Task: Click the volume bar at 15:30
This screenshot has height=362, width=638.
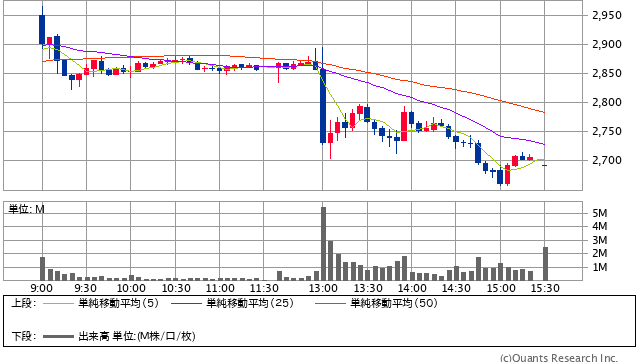Action: pyautogui.click(x=545, y=264)
